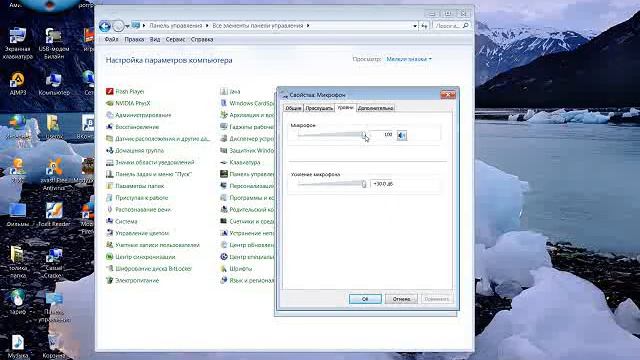Open the NVIDIA PhysX item
The image size is (640, 360).
coord(128,103)
